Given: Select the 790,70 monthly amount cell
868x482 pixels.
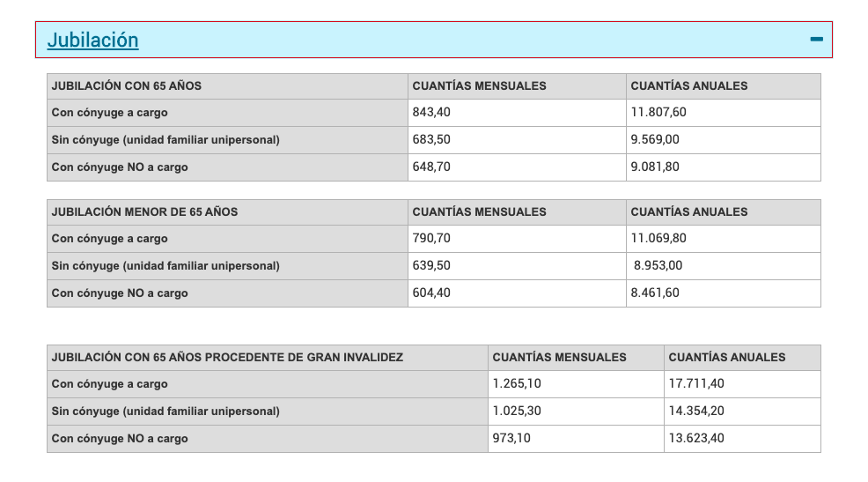Looking at the screenshot, I should (431, 239).
